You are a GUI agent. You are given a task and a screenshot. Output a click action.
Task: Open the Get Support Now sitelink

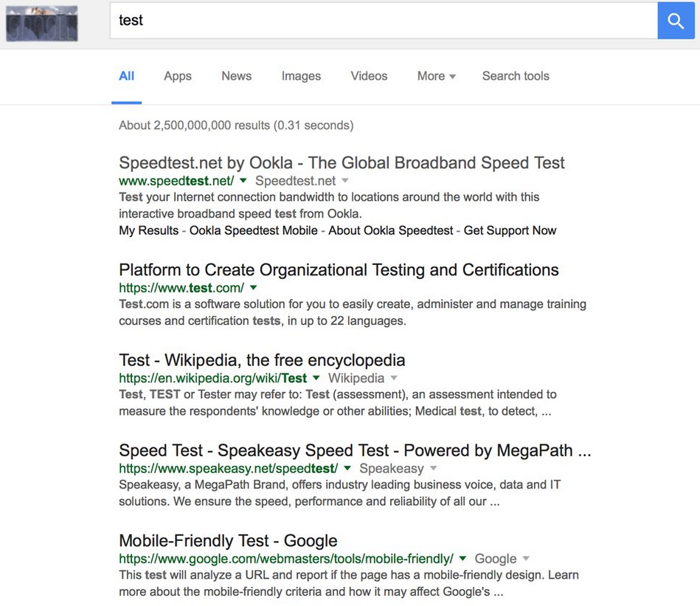pyautogui.click(x=510, y=230)
